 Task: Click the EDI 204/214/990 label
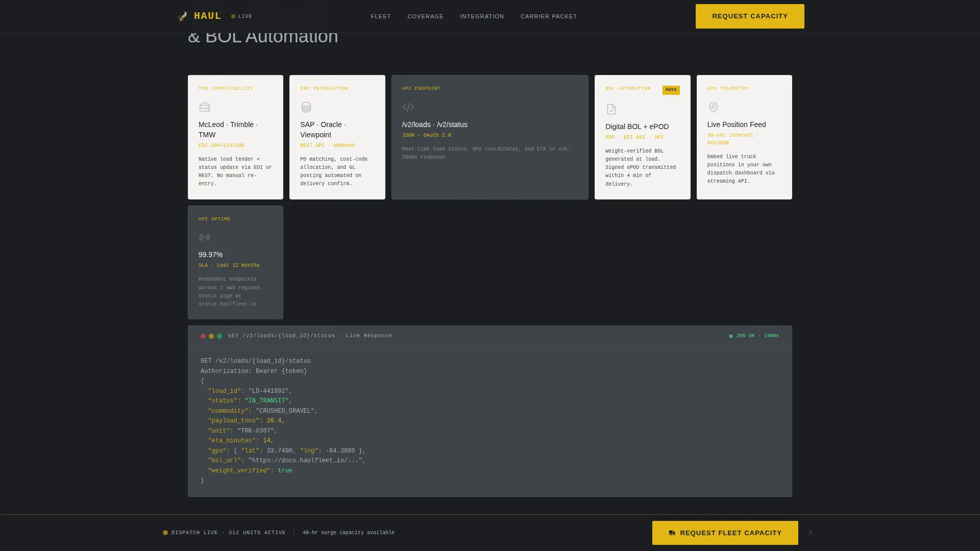[222, 145]
